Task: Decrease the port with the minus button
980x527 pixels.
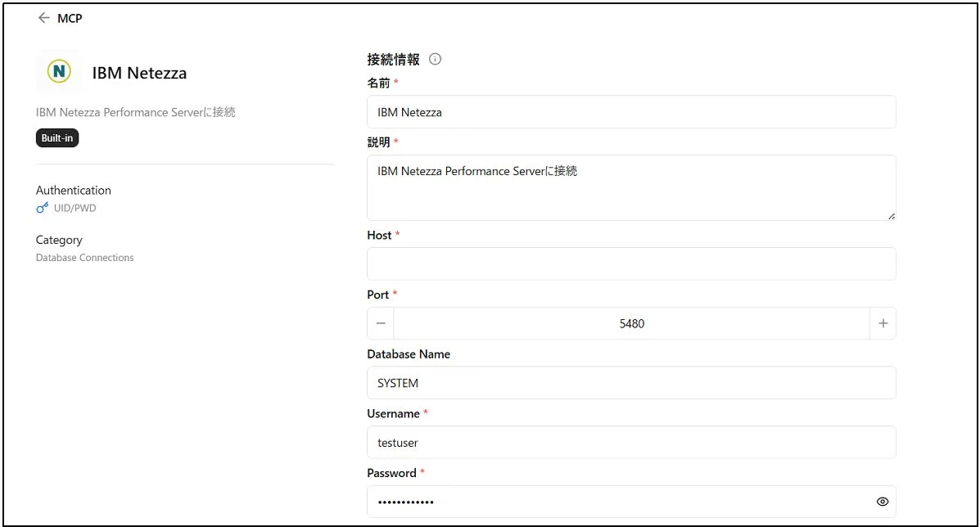Action: [x=381, y=323]
